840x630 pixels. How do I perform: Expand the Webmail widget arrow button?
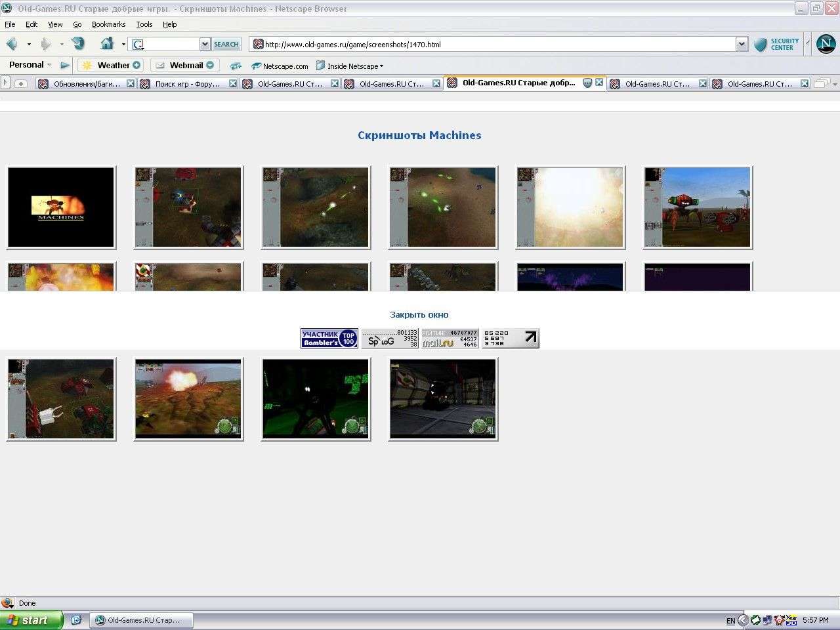point(210,65)
